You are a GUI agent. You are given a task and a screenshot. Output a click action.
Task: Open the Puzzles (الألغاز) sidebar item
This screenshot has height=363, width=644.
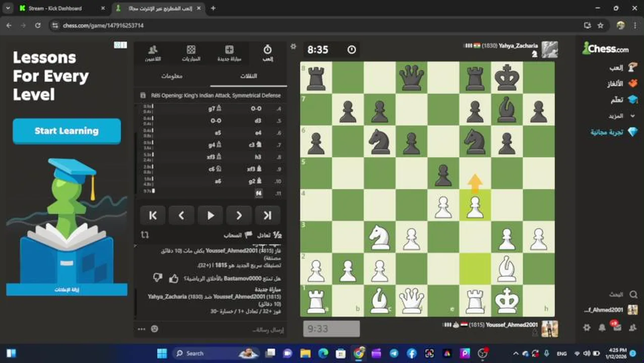(622, 84)
